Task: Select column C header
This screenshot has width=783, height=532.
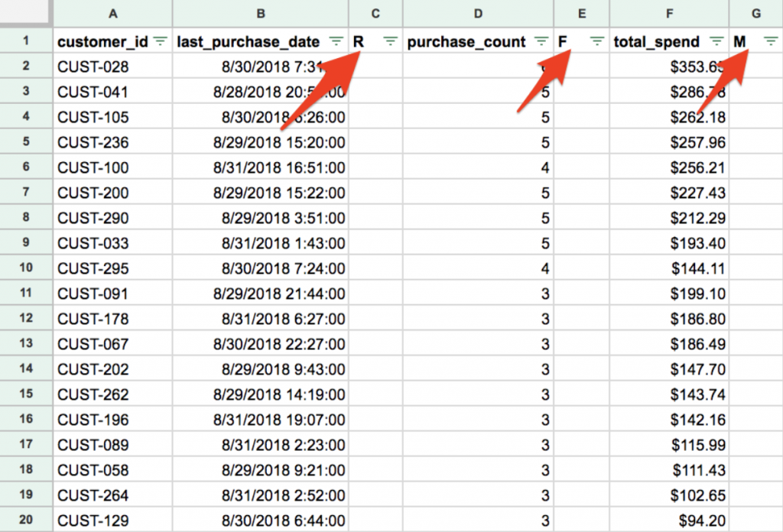Action: click(375, 14)
